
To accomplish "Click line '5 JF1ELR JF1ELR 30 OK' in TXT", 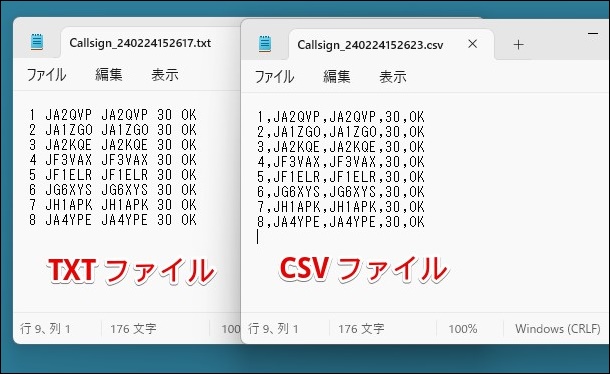I will [x=113, y=175].
